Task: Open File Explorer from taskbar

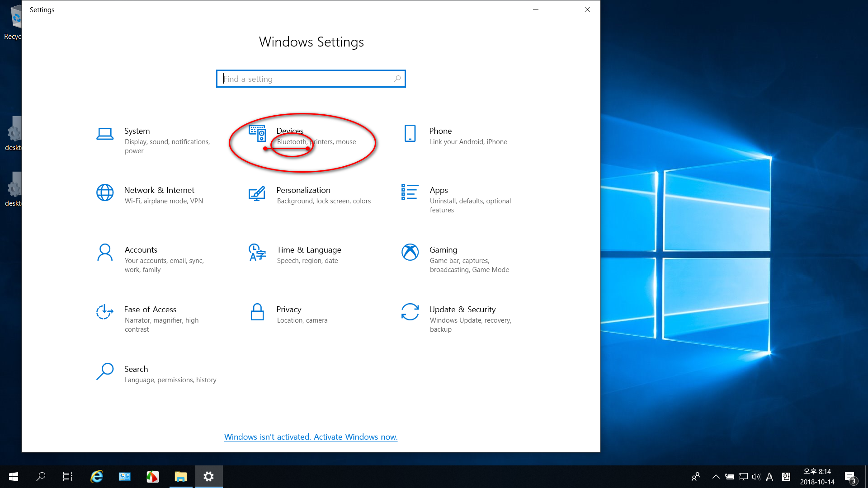Action: [181, 476]
